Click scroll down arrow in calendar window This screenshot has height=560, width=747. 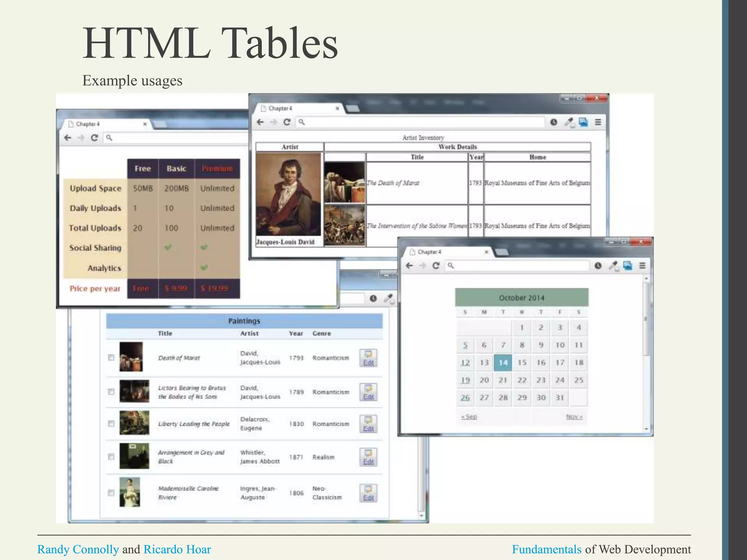tap(646, 429)
